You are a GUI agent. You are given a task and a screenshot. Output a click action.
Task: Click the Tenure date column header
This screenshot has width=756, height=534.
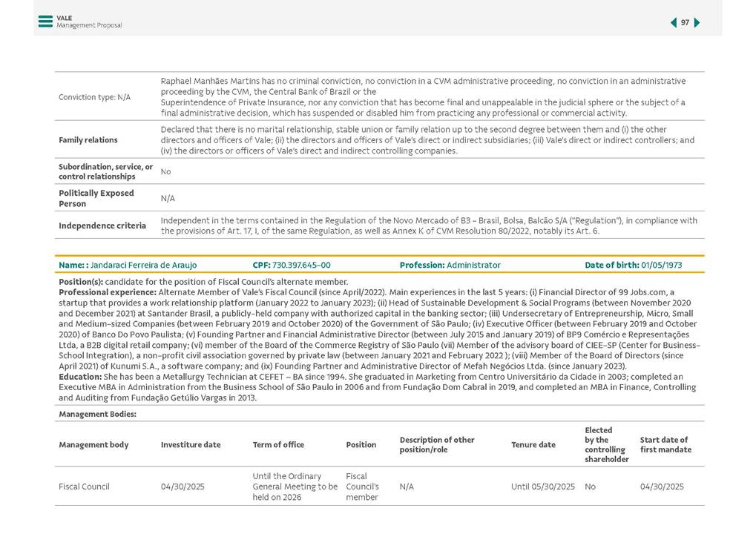coord(533,445)
